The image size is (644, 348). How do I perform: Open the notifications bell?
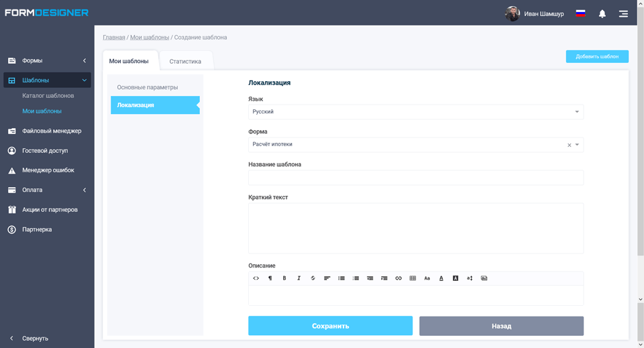click(x=602, y=13)
